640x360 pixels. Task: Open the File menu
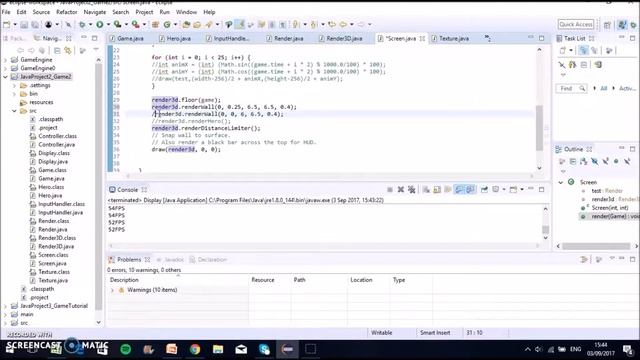6,12
